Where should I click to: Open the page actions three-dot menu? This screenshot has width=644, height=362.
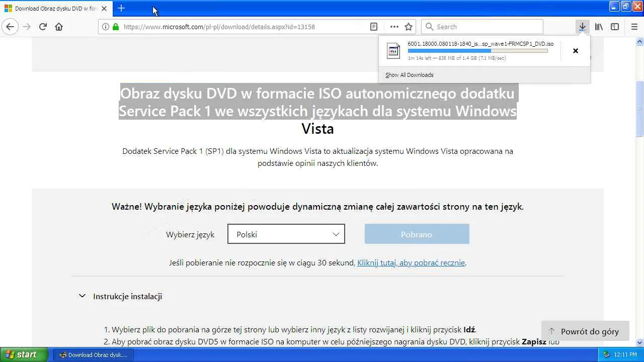[x=394, y=27]
